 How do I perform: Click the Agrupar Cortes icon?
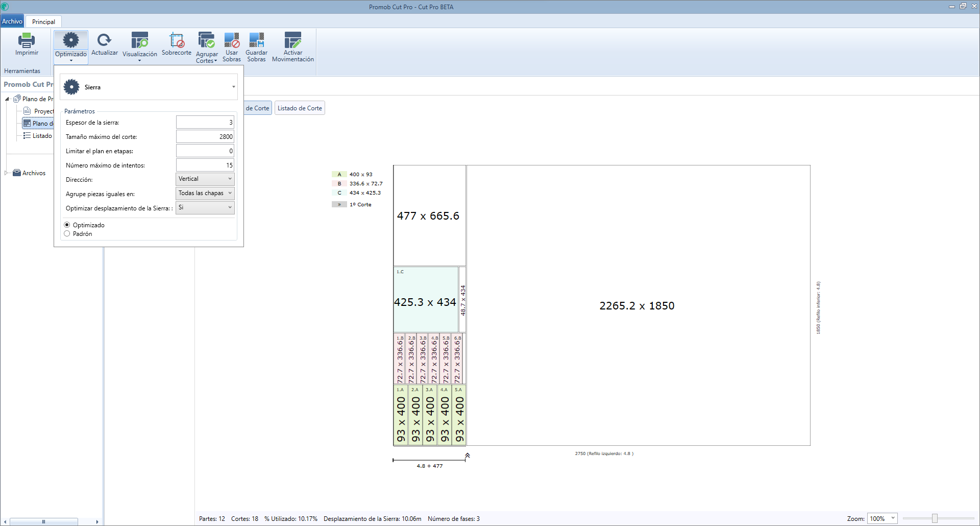point(207,40)
